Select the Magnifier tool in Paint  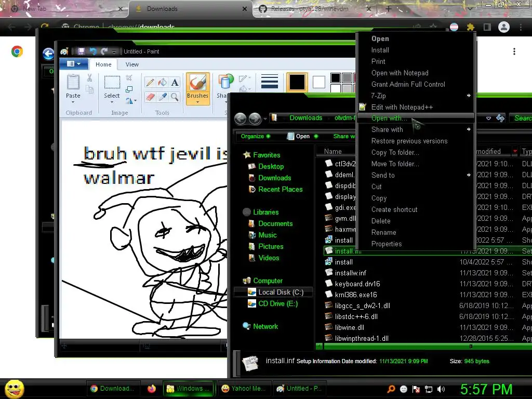pos(175,97)
